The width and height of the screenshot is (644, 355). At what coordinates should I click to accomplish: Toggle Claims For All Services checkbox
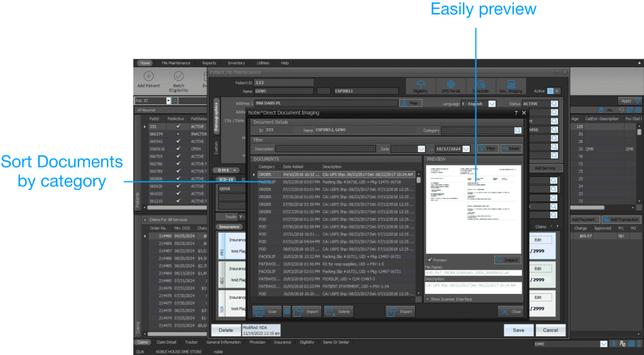[145, 220]
